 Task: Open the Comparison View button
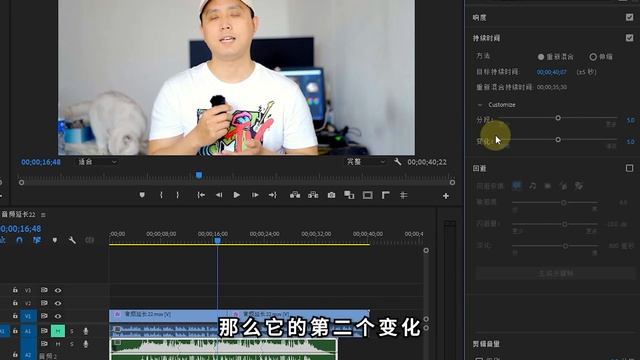[x=349, y=195]
